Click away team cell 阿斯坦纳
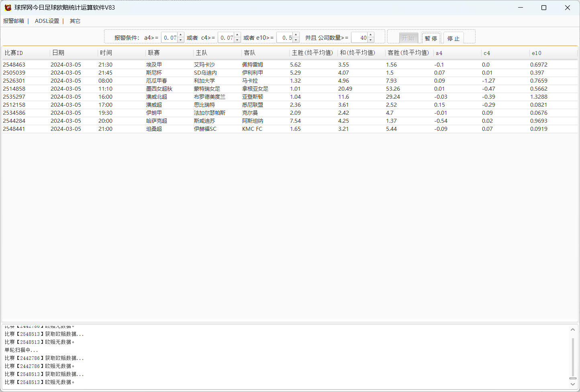This screenshot has height=392, width=580. click(253, 121)
